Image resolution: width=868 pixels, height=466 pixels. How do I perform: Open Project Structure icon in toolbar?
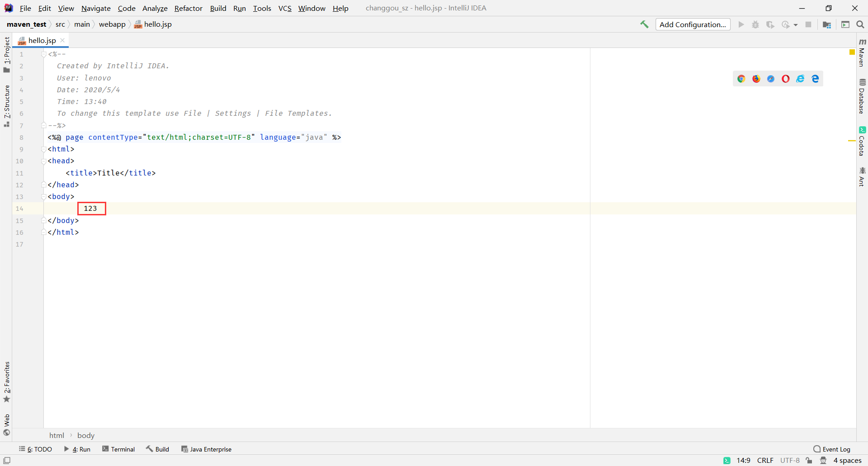pyautogui.click(x=827, y=24)
